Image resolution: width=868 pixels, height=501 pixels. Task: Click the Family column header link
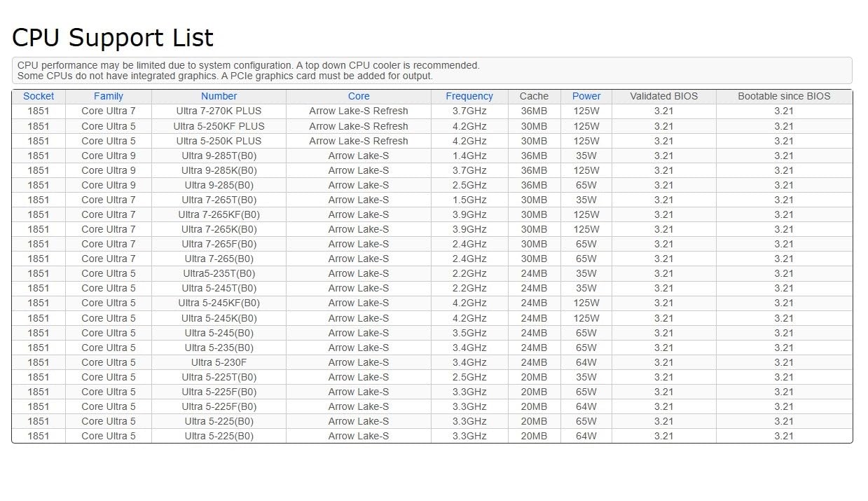click(x=108, y=96)
